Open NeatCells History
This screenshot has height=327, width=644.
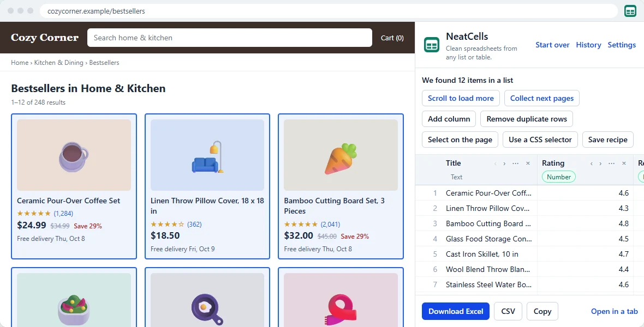pos(588,45)
